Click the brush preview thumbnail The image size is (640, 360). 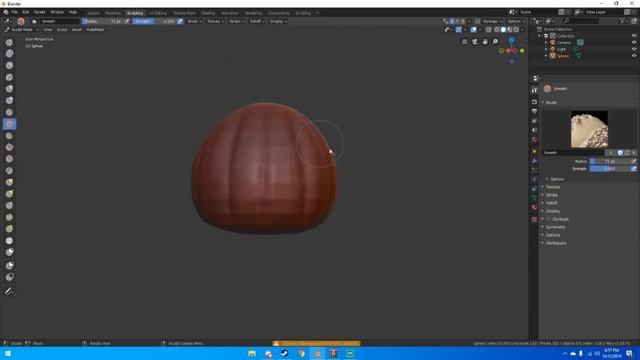tap(589, 129)
